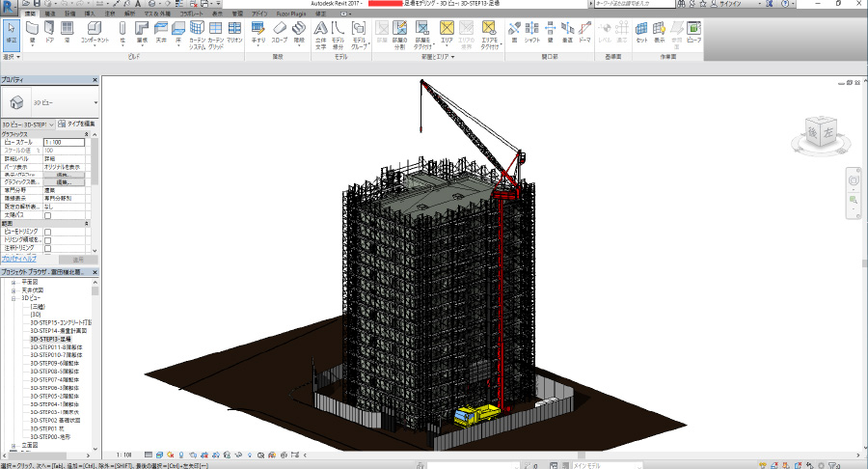The width and height of the screenshot is (868, 469).
Task: Open the プロパティヘルプ properties help link
Action: point(19,260)
